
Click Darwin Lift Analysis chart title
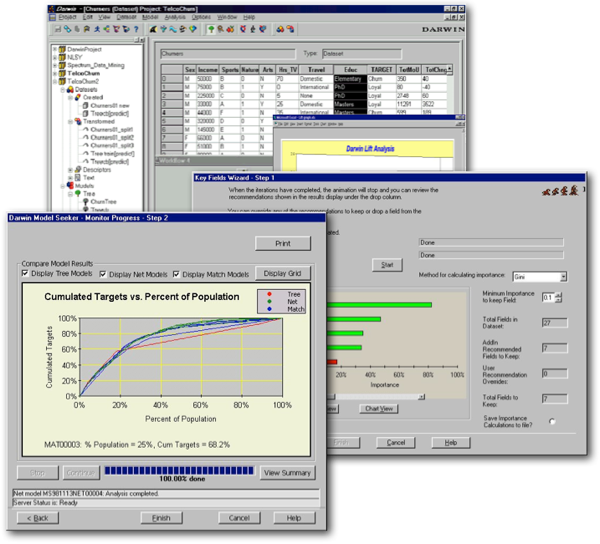(x=370, y=149)
